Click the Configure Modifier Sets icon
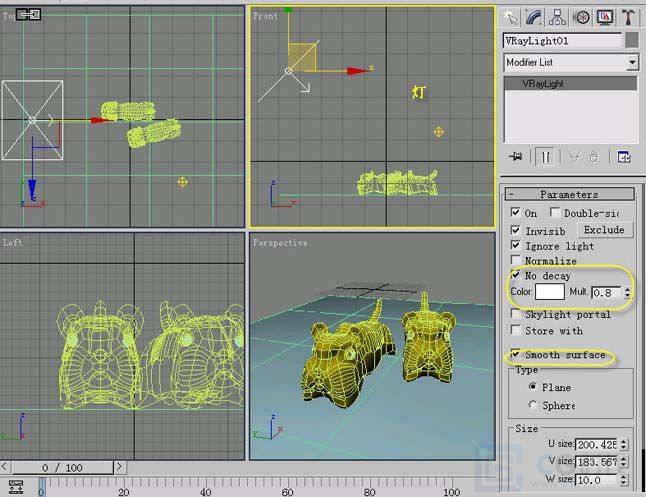The height and width of the screenshot is (497, 646). (x=623, y=156)
